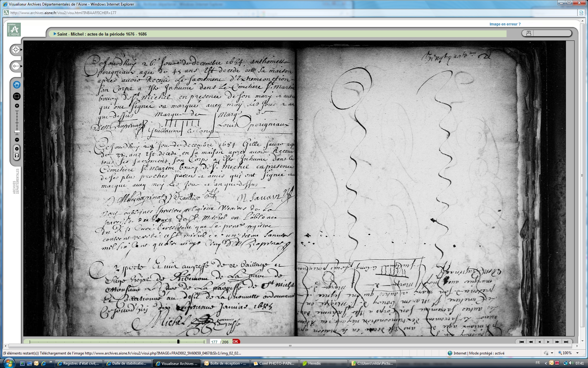Open the 100% zoom level dropdown
This screenshot has height=368, width=588.
(x=577, y=353)
